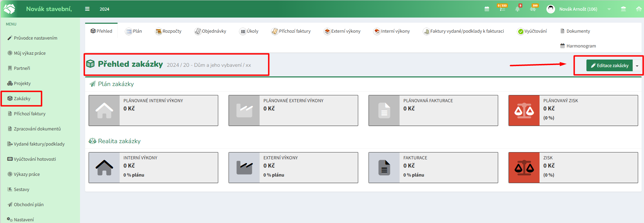Click house icon in Plánované interní výkony card
Image resolution: width=644 pixels, height=223 pixels.
click(104, 110)
